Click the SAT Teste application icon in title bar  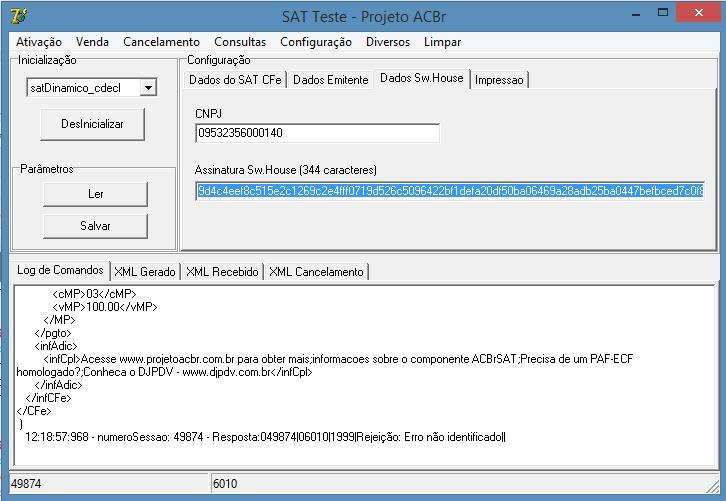pyautogui.click(x=19, y=16)
